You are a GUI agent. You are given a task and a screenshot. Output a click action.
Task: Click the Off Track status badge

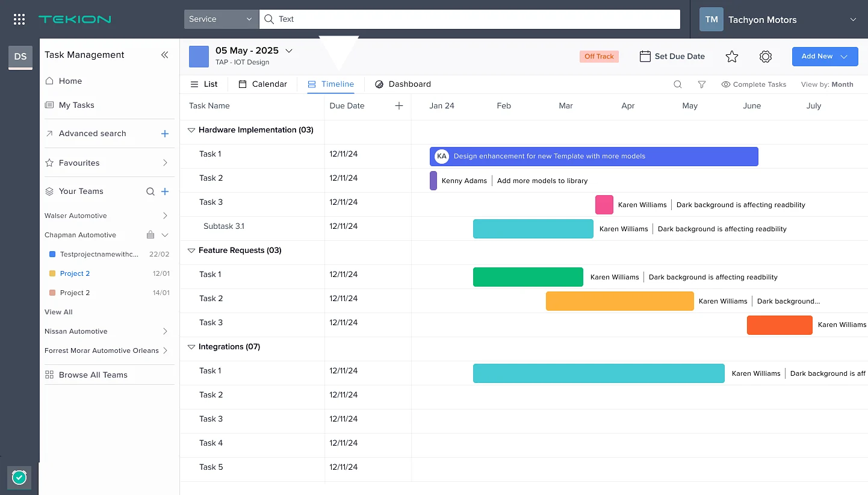coord(599,57)
